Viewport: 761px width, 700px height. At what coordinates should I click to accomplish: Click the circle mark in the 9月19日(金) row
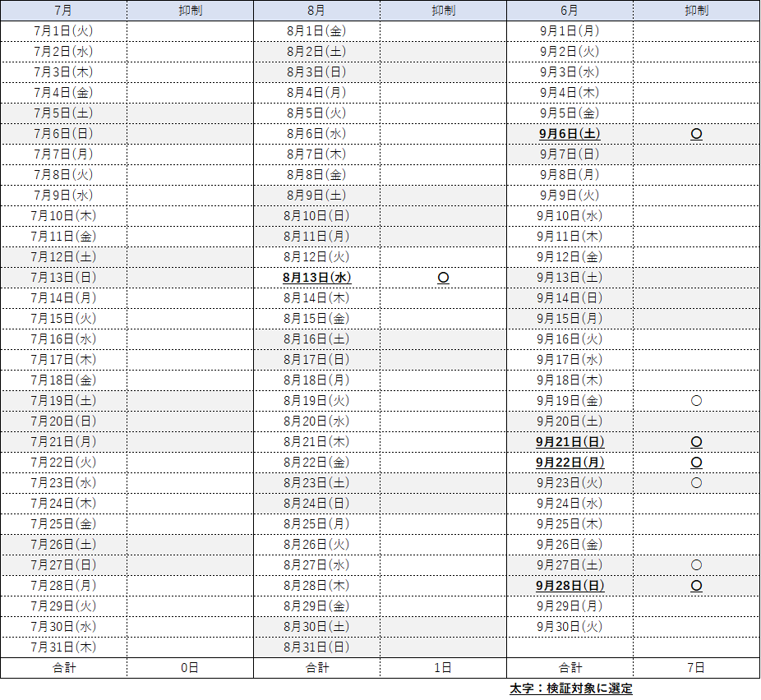coord(696,401)
